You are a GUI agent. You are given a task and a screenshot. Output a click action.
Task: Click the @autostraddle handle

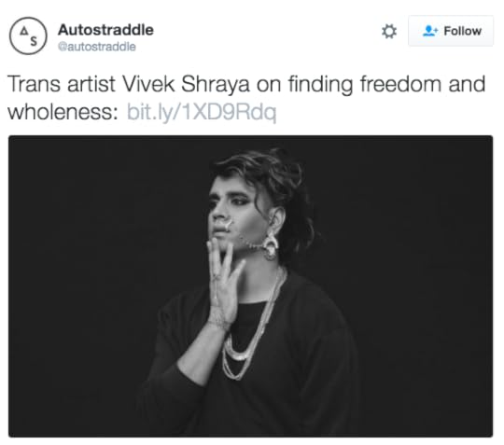97,47
